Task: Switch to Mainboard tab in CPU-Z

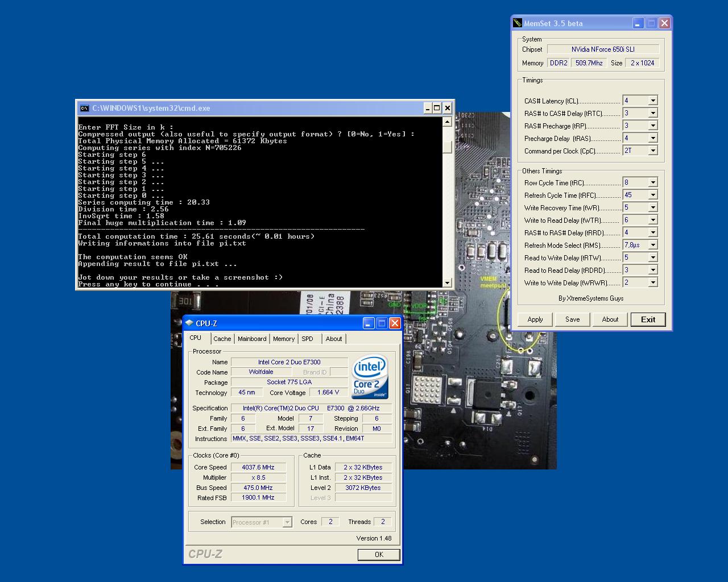Action: point(252,339)
